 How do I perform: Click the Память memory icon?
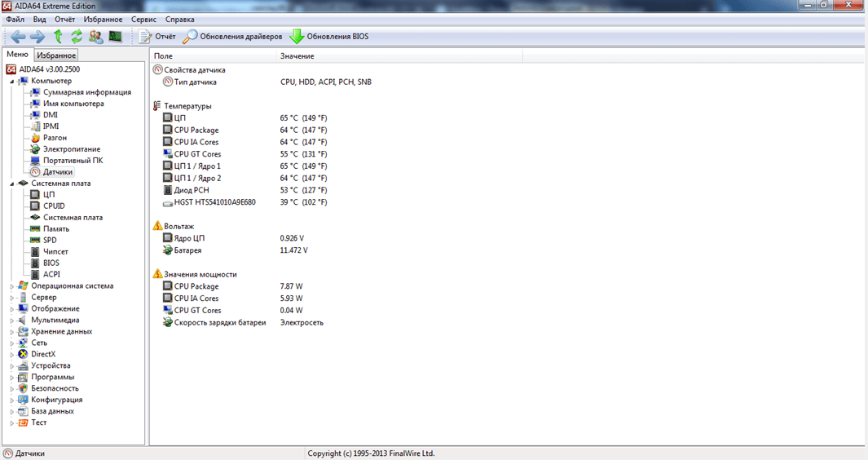point(35,229)
